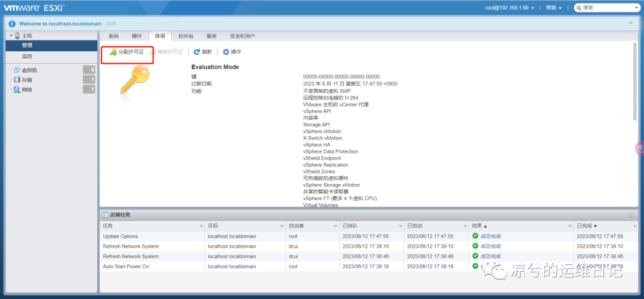The width and height of the screenshot is (644, 299).
Task: Open the 启动者 column header dropdown
Action: click(336, 226)
